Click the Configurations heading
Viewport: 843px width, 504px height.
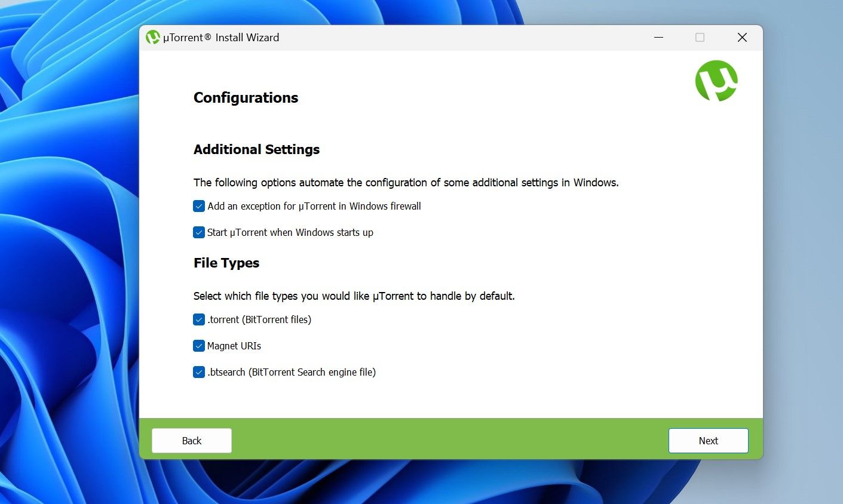246,97
